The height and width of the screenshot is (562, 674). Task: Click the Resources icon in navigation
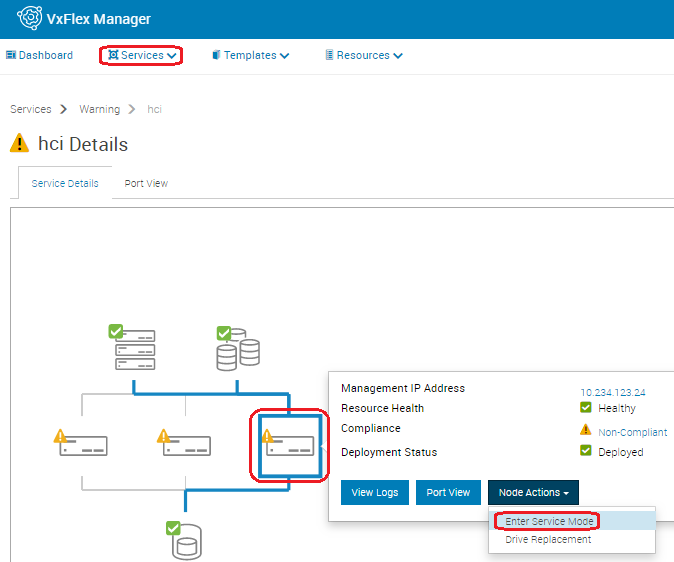click(x=329, y=55)
